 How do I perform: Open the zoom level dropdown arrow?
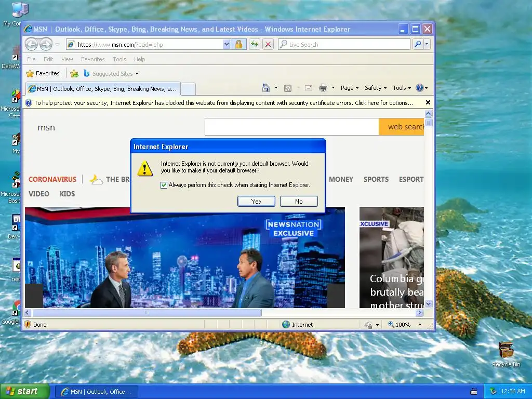[x=420, y=325]
